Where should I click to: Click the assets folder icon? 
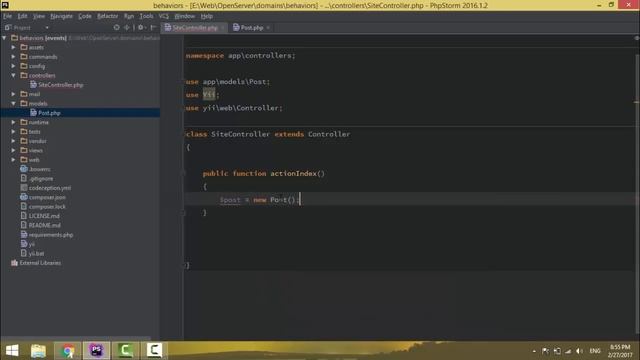(x=24, y=47)
